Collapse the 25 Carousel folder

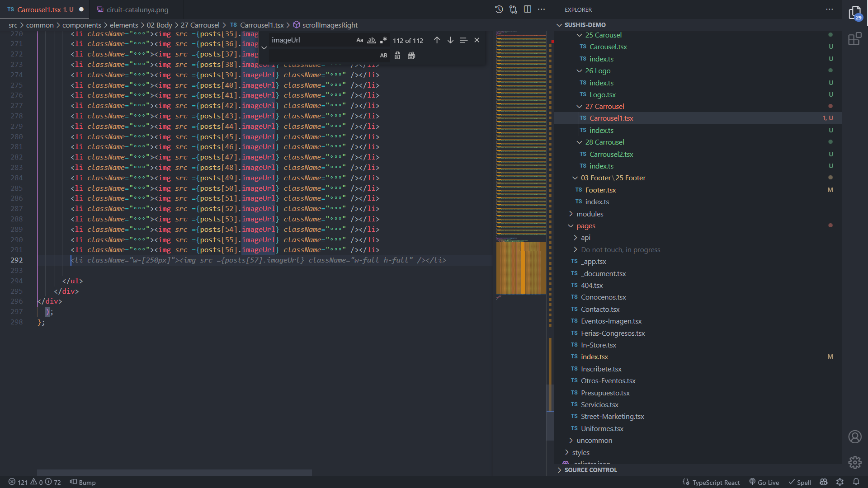tap(579, 35)
